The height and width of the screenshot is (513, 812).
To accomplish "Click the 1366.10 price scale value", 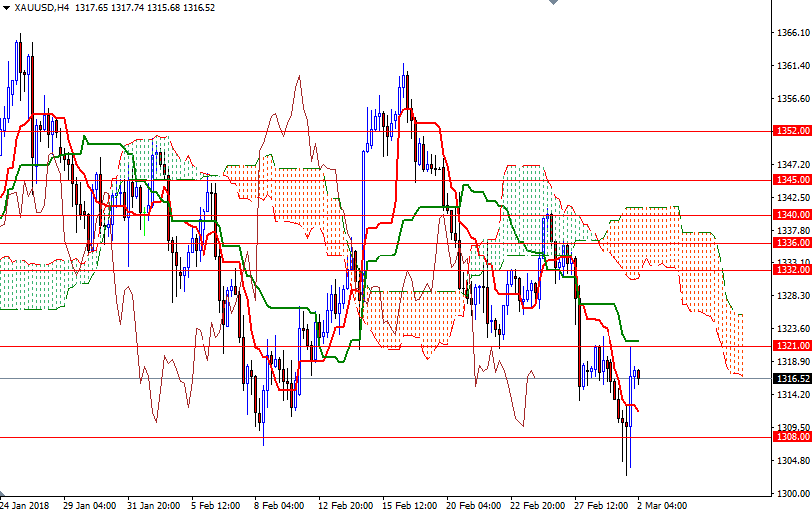I will coord(792,33).
